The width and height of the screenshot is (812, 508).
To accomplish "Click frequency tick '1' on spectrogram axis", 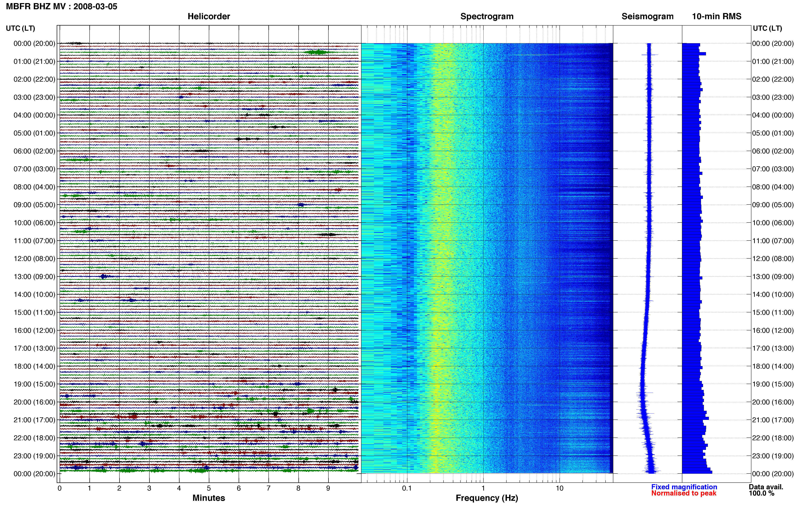I will click(483, 488).
